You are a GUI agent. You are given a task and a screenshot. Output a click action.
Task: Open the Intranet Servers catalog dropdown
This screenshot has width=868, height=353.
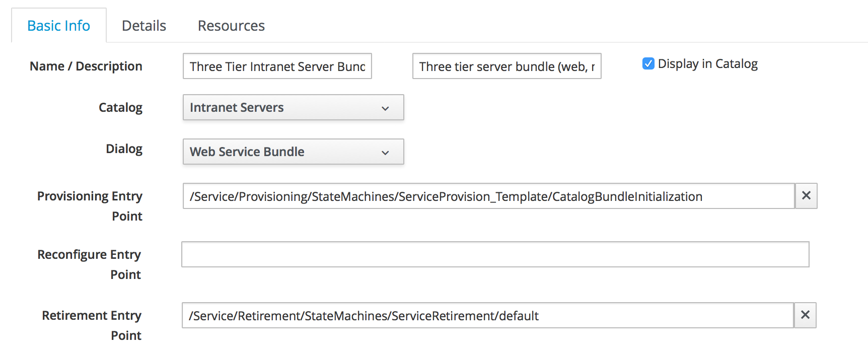(x=293, y=108)
